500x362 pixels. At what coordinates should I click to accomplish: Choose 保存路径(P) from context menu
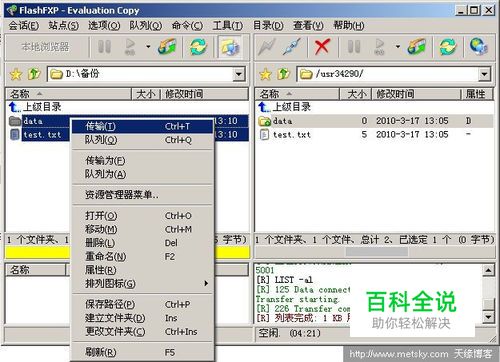(143, 304)
